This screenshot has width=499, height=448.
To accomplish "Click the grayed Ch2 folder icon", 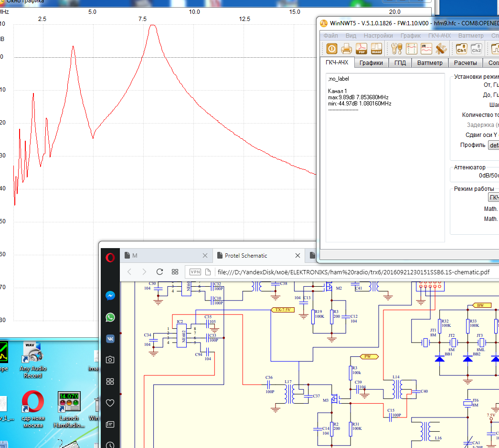I will point(477,49).
